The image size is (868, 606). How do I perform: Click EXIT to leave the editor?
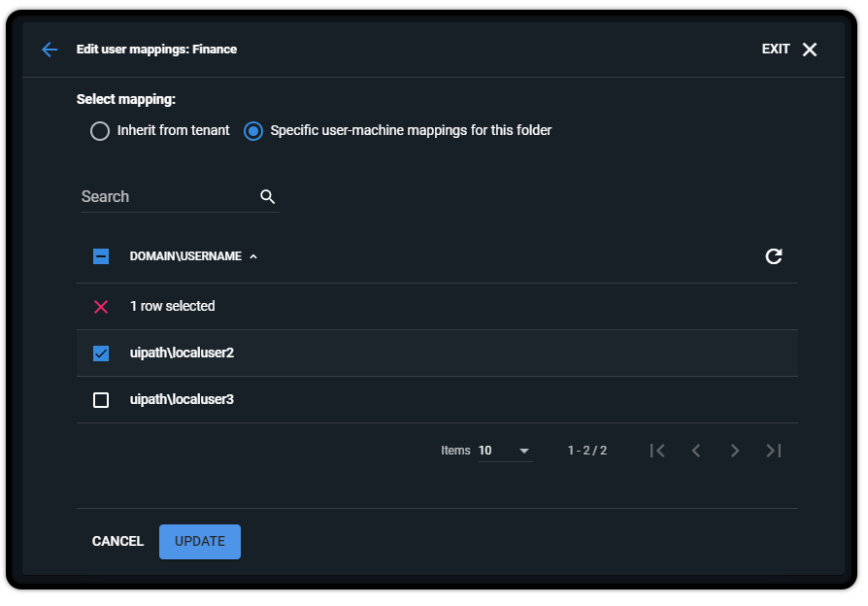tap(776, 49)
